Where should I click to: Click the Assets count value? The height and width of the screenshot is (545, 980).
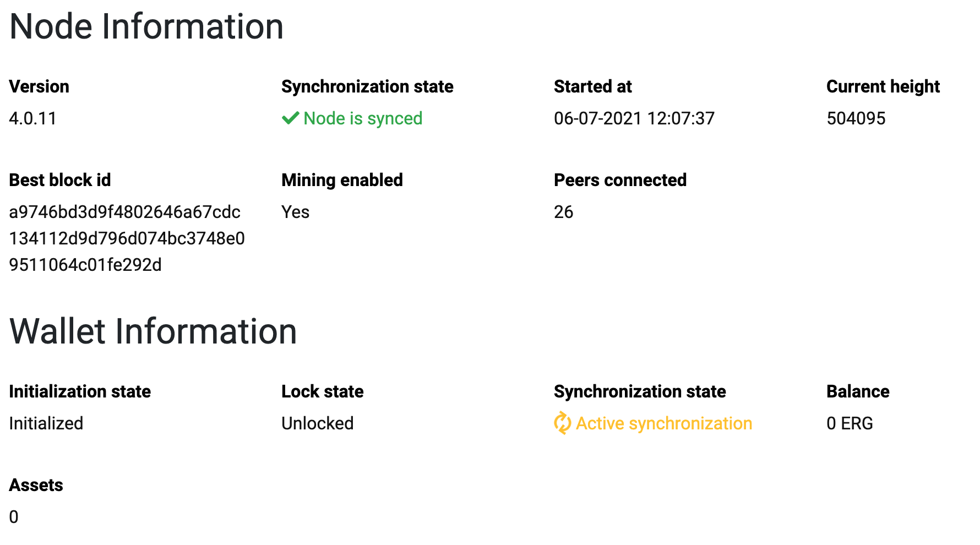point(14,517)
